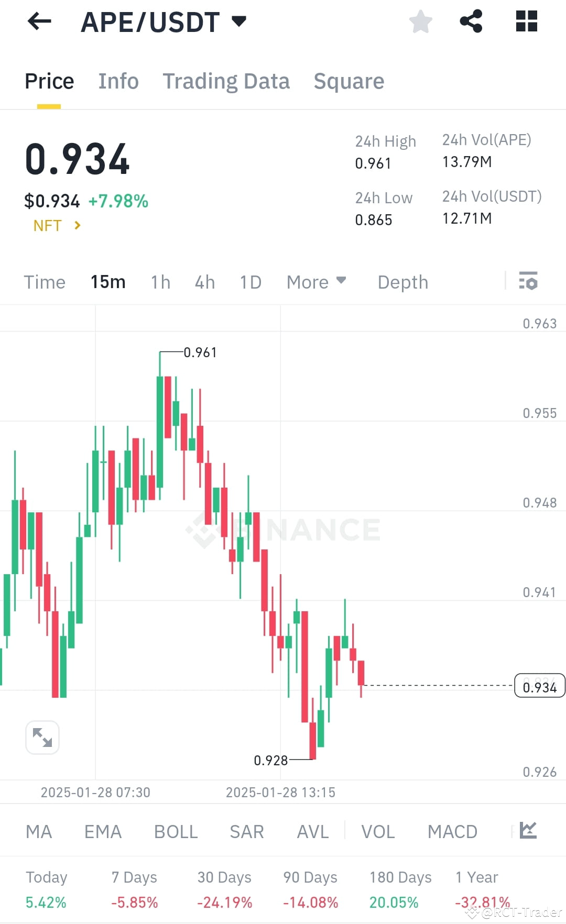Enable the MA indicator
The width and height of the screenshot is (566, 924).
pos(39,831)
